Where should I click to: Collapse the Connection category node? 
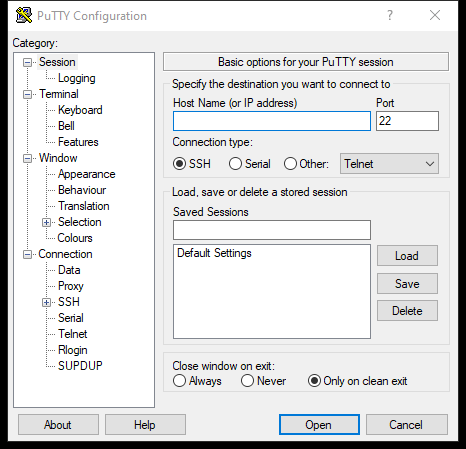[27, 255]
